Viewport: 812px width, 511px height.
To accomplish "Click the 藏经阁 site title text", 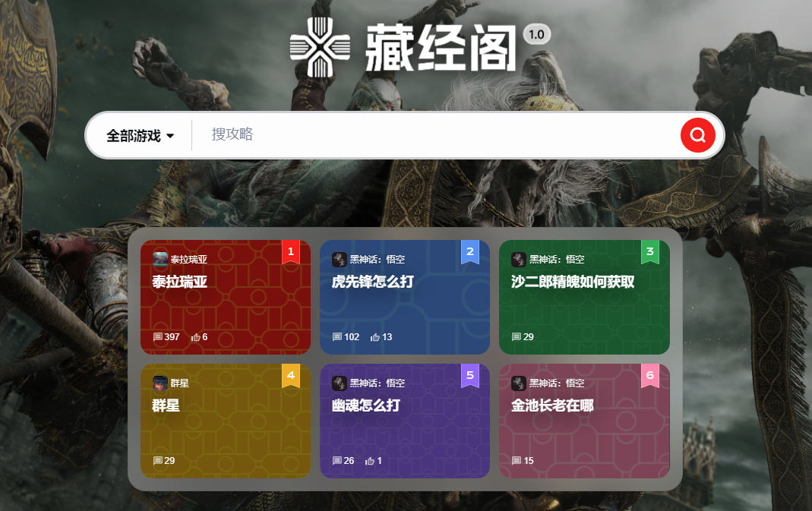I will [x=441, y=48].
